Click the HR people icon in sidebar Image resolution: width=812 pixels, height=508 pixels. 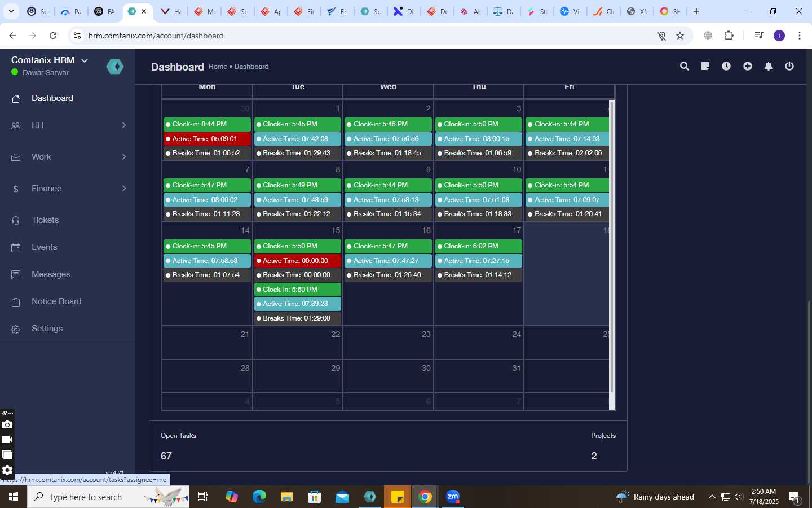(16, 126)
